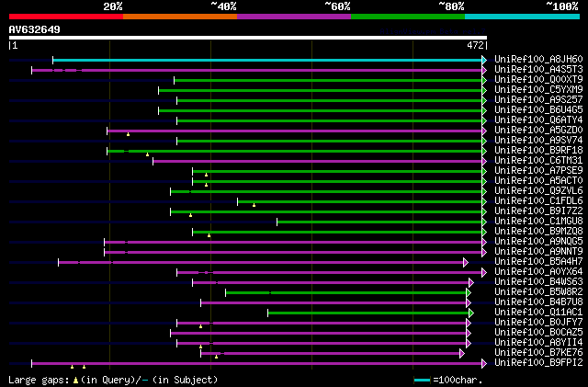Select the UniRef100_B4WS63 label
The image size is (588, 387).
(x=538, y=282)
